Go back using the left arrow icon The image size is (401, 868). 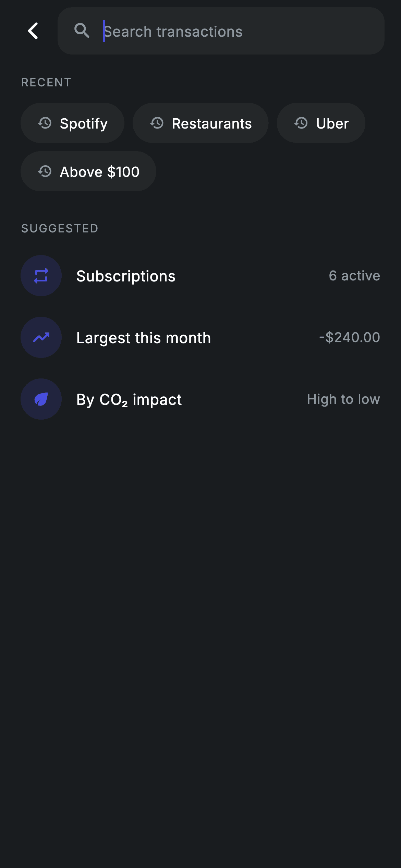pos(33,31)
